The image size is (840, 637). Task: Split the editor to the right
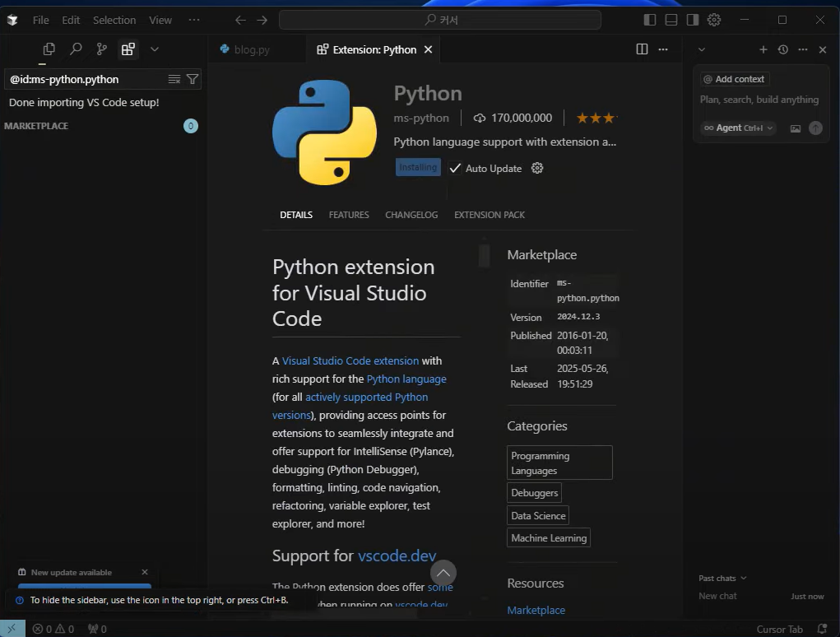coord(642,49)
